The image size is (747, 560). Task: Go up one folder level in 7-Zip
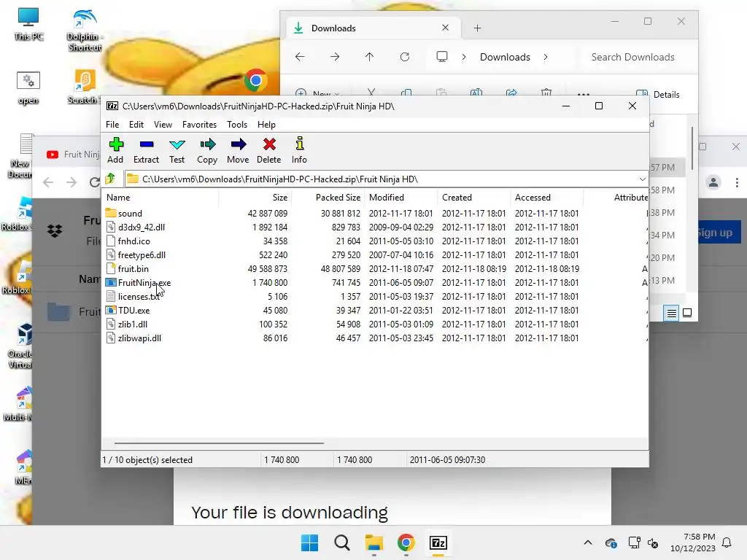point(111,179)
